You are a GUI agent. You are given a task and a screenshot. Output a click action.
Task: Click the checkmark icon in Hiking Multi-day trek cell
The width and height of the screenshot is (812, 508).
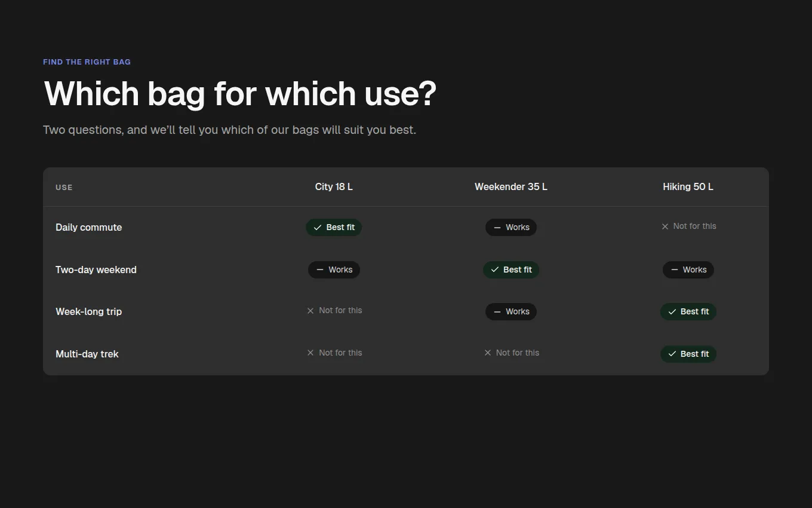pyautogui.click(x=672, y=354)
